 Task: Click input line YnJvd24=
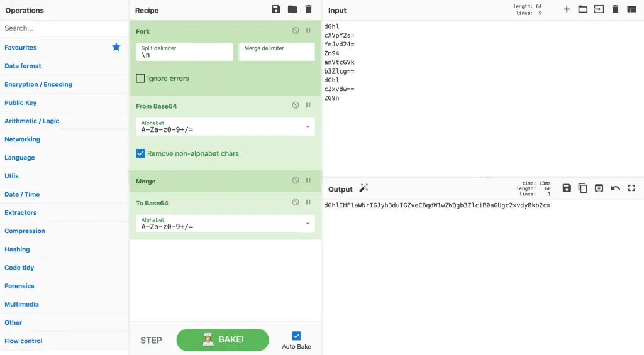pos(339,45)
